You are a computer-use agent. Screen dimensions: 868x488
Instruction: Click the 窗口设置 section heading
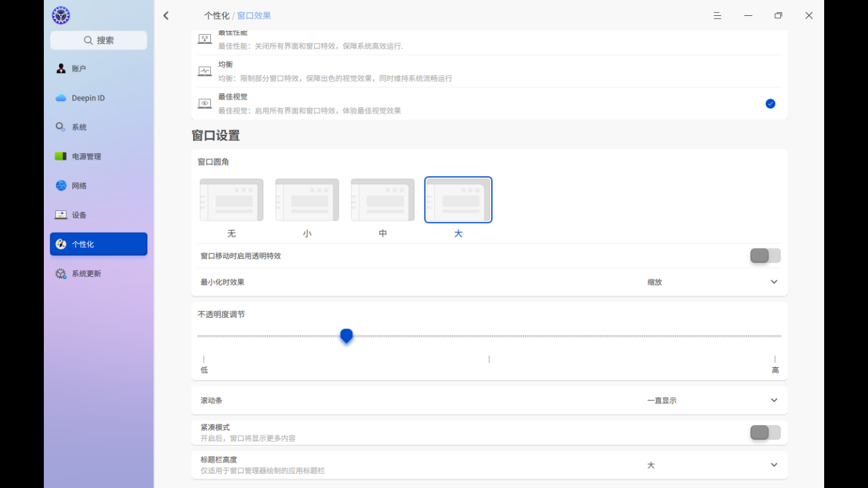[x=215, y=135]
